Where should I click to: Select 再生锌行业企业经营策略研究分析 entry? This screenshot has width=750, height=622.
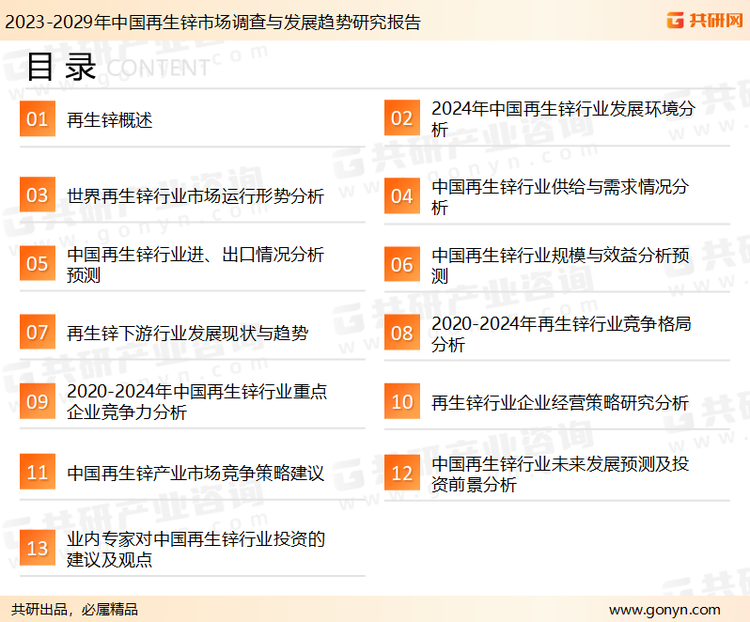pos(560,402)
